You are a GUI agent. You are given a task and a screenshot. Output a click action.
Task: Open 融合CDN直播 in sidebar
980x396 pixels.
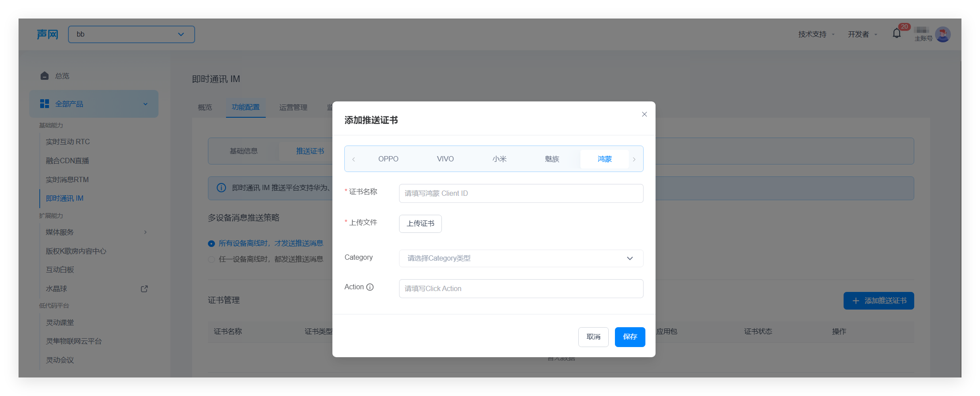(67, 161)
